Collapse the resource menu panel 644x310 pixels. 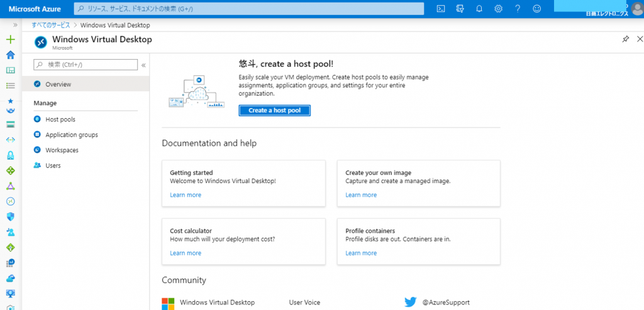143,65
